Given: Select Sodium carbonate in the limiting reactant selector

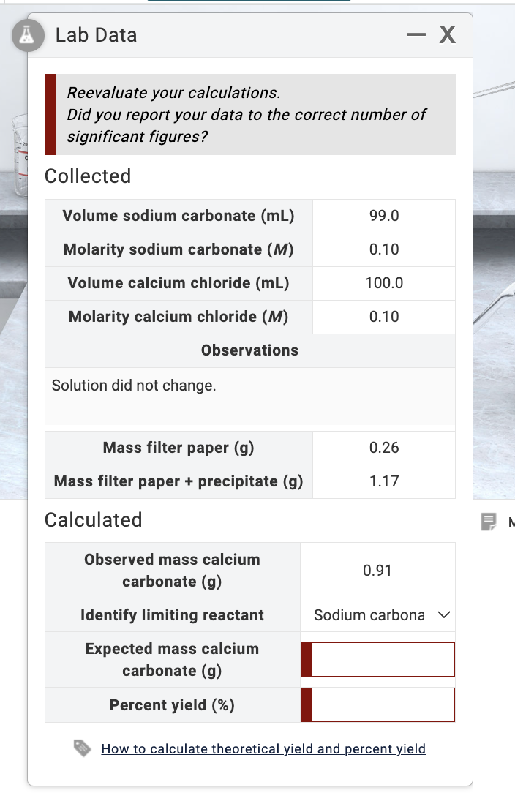Looking at the screenshot, I should click(x=366, y=615).
